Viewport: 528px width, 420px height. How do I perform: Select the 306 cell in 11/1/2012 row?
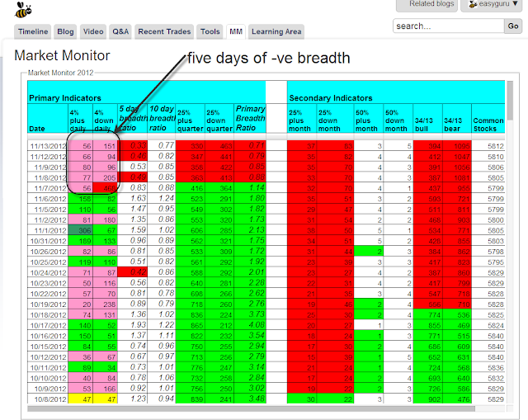[x=81, y=231]
